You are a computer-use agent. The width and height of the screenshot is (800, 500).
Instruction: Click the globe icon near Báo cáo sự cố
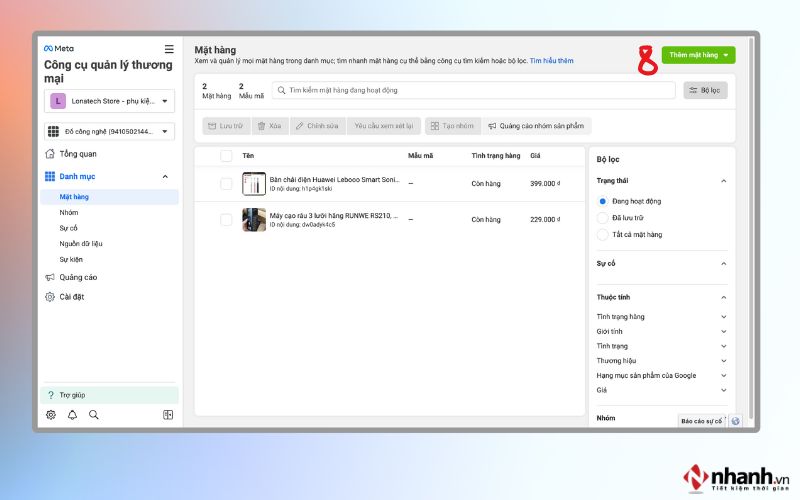click(735, 421)
